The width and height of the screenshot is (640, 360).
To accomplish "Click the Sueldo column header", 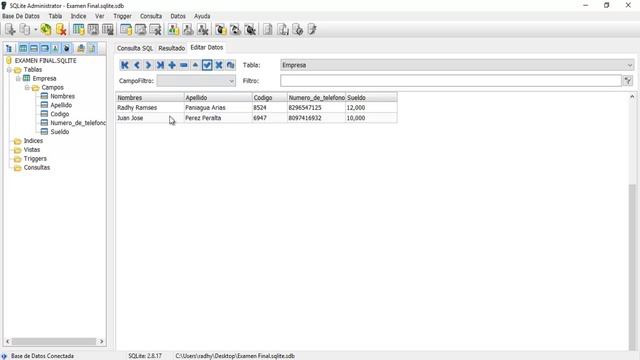I will 371,98.
